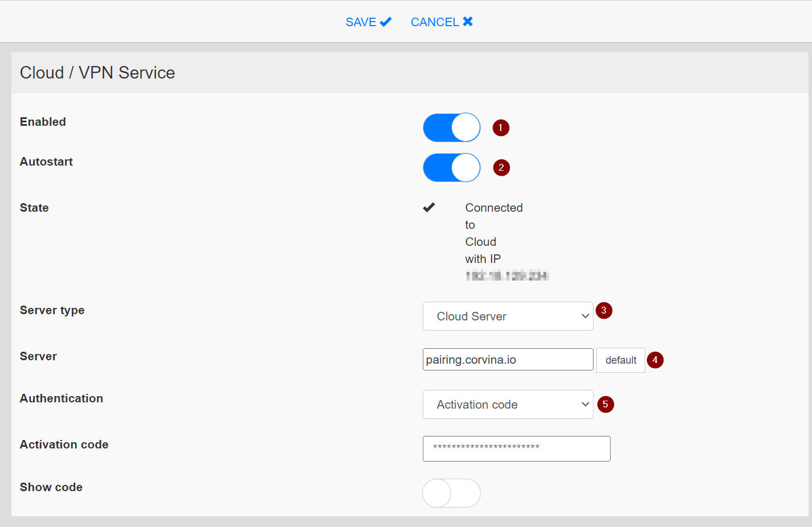The width and height of the screenshot is (812, 527).
Task: Click the X icon beside CANCEL
Action: (x=468, y=22)
